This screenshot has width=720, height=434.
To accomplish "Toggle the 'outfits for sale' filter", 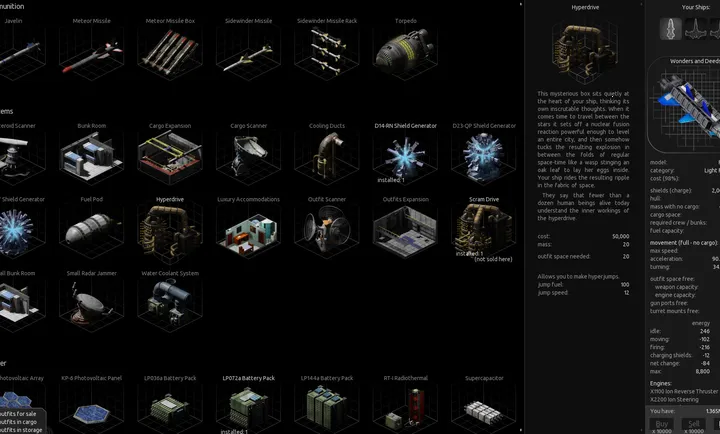I will point(20,413).
